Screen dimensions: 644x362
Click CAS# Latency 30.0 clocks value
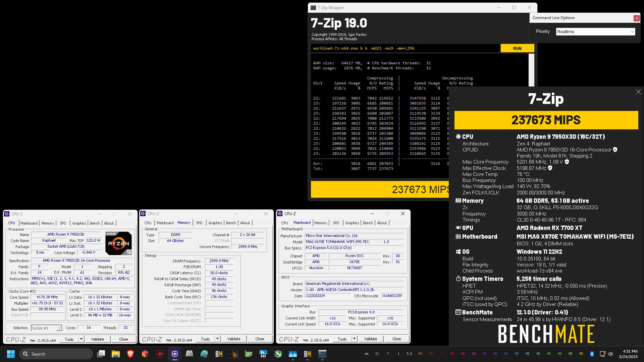coord(219,273)
